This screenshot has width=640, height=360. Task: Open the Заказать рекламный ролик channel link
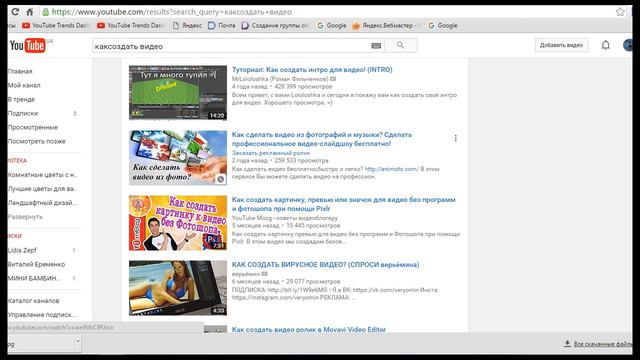coord(271,153)
